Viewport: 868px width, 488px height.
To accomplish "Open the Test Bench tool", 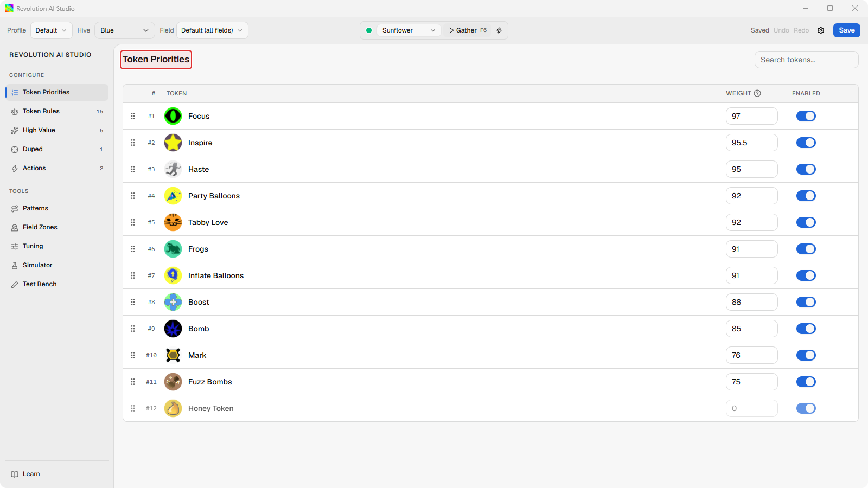I will [57, 284].
